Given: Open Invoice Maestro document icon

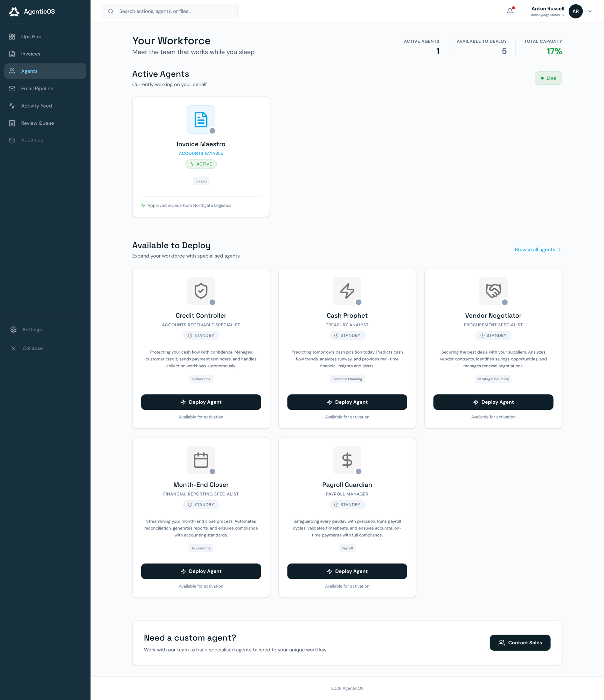Looking at the screenshot, I should (x=201, y=119).
